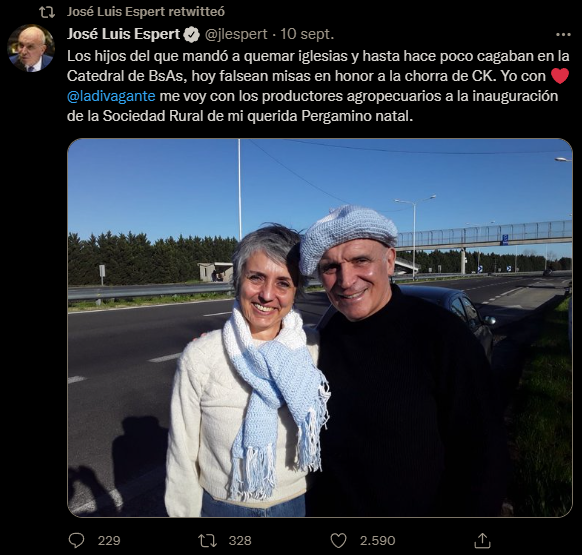
Task: Click the red heart emoji in the tweet text
Action: click(x=560, y=76)
